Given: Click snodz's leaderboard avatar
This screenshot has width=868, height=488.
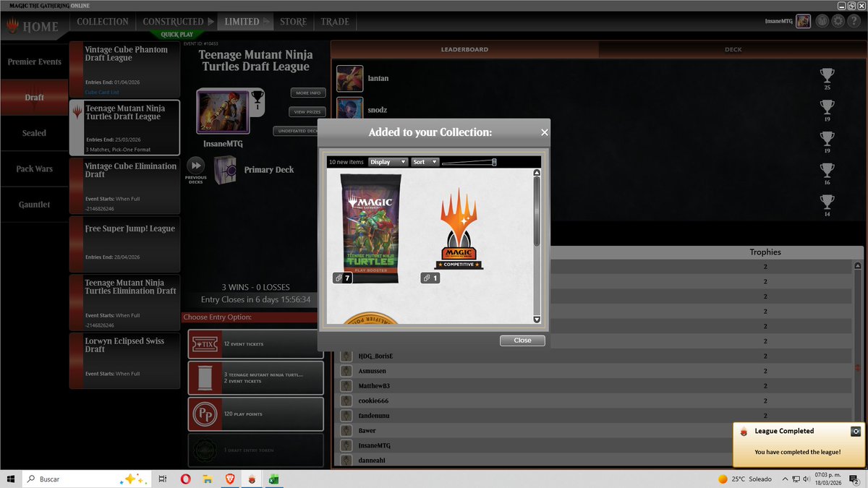Looking at the screenshot, I should coord(350,109).
